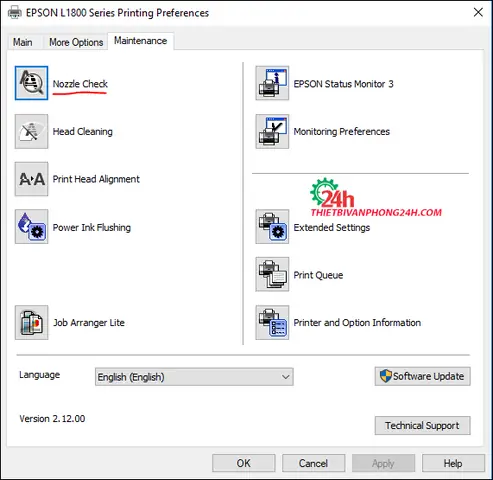Select the Maintenance tab
The height and width of the screenshot is (480, 493).
pyautogui.click(x=140, y=41)
